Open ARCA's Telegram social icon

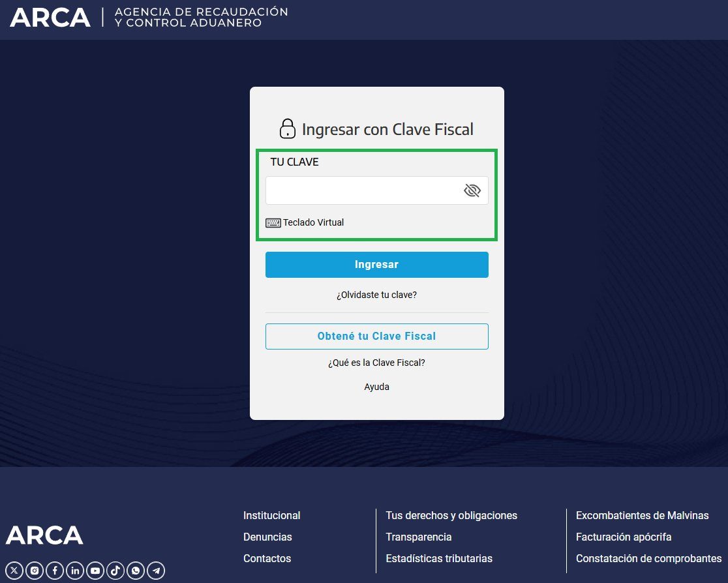[156, 571]
